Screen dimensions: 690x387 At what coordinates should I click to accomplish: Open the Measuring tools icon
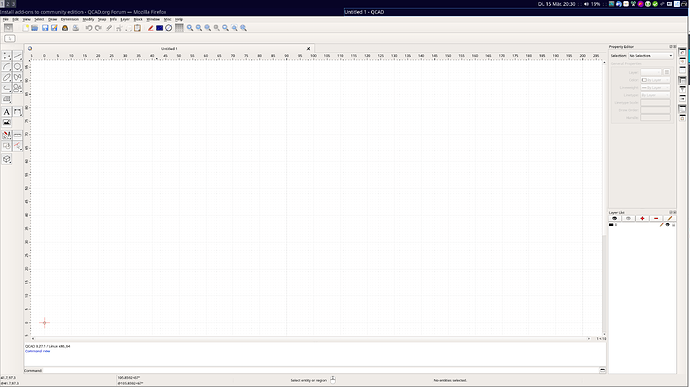18,135
